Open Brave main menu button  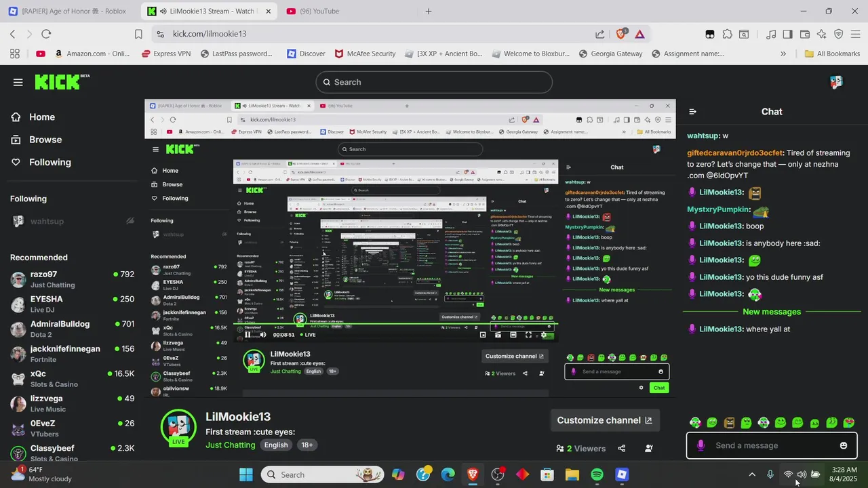[856, 34]
